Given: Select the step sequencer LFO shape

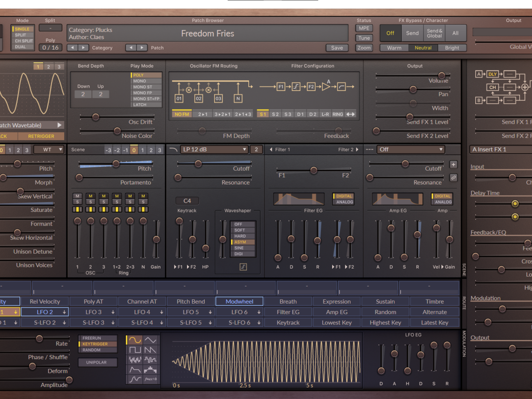Looking at the screenshot, I should pos(150,369).
